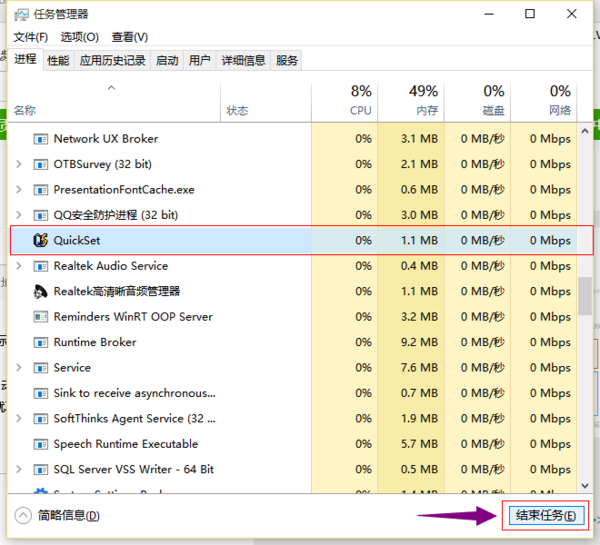The width and height of the screenshot is (600, 545).
Task: Expand the SQL Server VSS Writer group
Action: (x=18, y=469)
